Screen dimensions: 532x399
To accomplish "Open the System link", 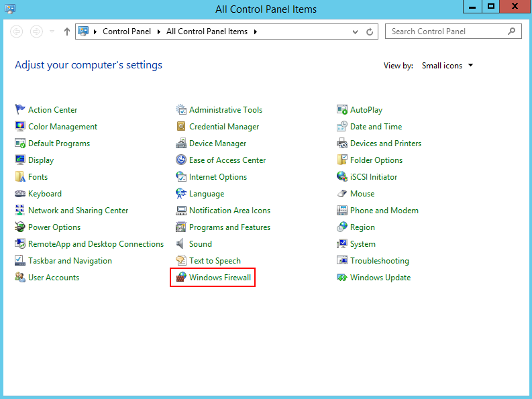I will pyautogui.click(x=363, y=244).
